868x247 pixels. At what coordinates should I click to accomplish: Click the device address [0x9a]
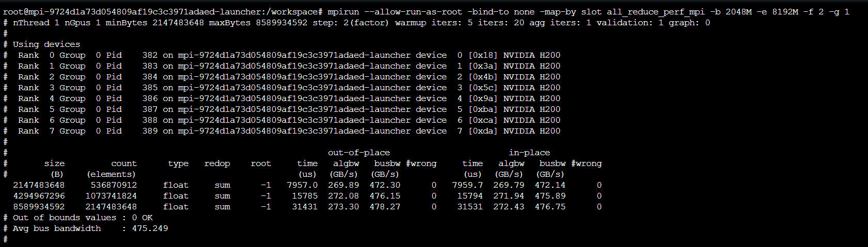point(483,98)
